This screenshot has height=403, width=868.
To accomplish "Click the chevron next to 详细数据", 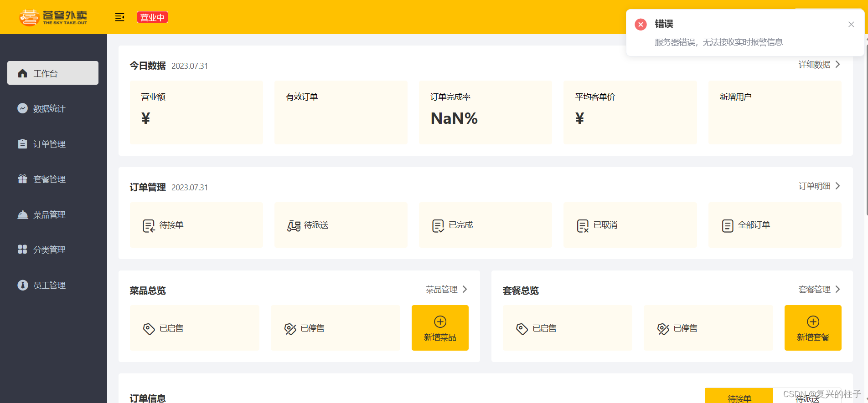I will click(x=837, y=65).
